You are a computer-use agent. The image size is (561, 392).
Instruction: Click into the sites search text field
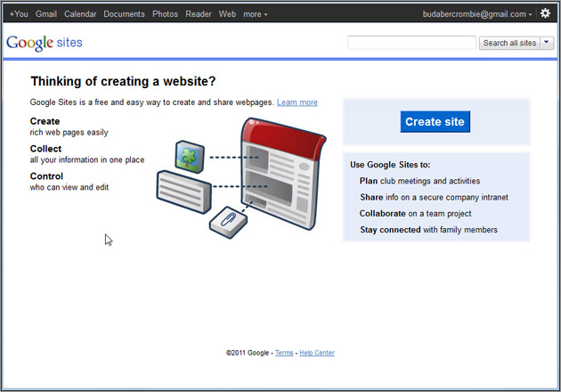click(411, 43)
